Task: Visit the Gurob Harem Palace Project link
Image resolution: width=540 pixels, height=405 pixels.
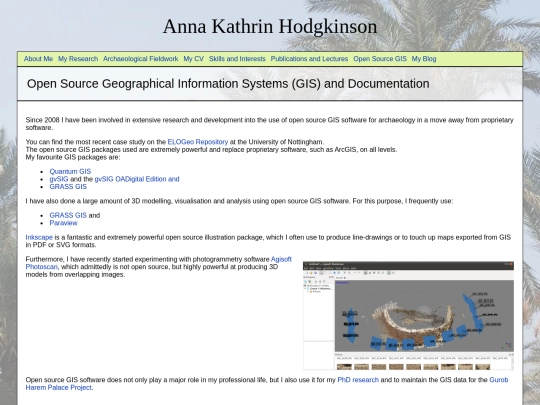Action: click(59, 387)
